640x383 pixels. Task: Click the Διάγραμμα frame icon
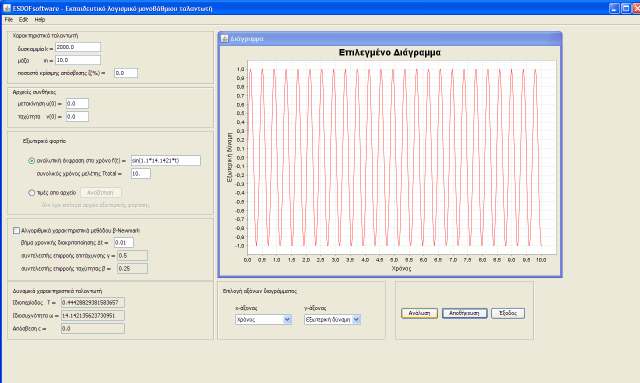point(224,38)
